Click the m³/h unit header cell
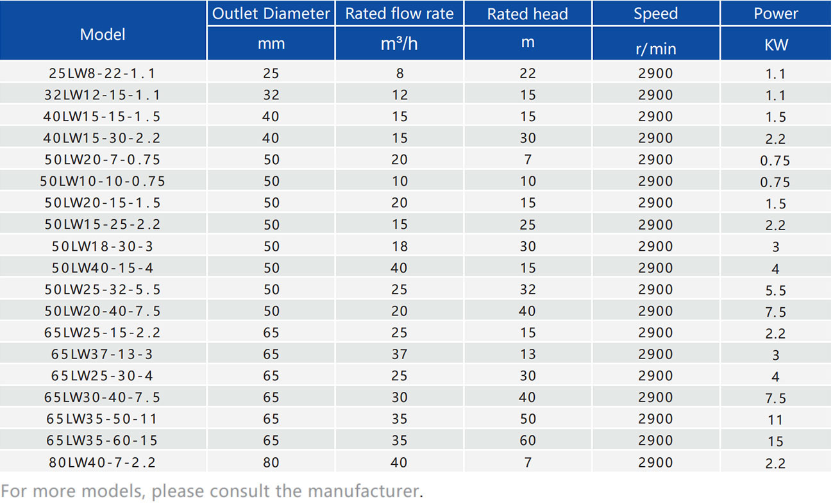The height and width of the screenshot is (504, 833). (399, 44)
